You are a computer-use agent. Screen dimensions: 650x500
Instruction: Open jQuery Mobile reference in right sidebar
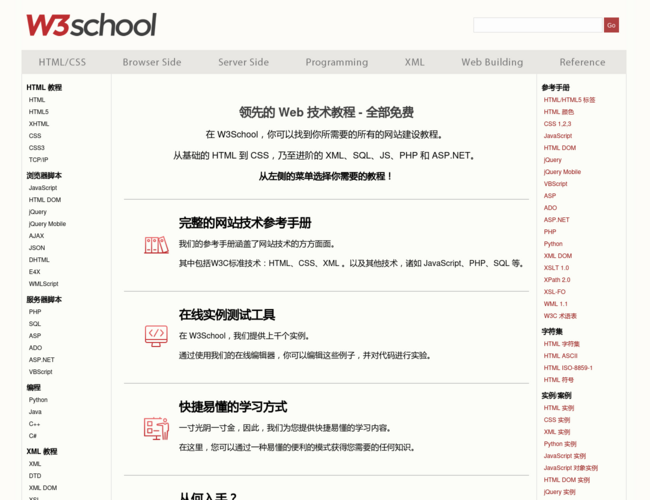coord(562,172)
